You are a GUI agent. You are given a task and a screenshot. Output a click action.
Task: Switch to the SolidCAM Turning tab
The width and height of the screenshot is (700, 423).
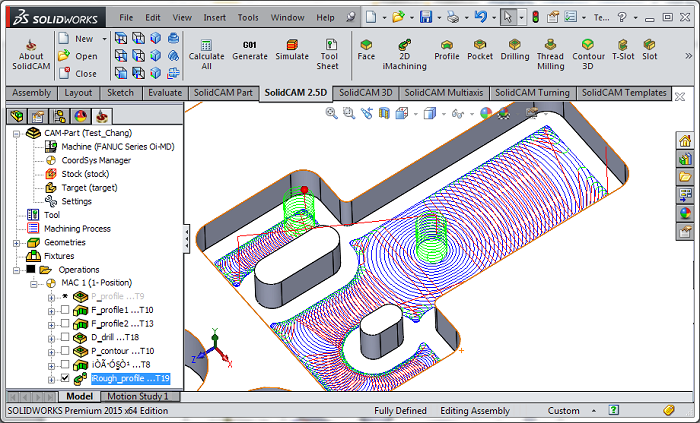coord(532,93)
